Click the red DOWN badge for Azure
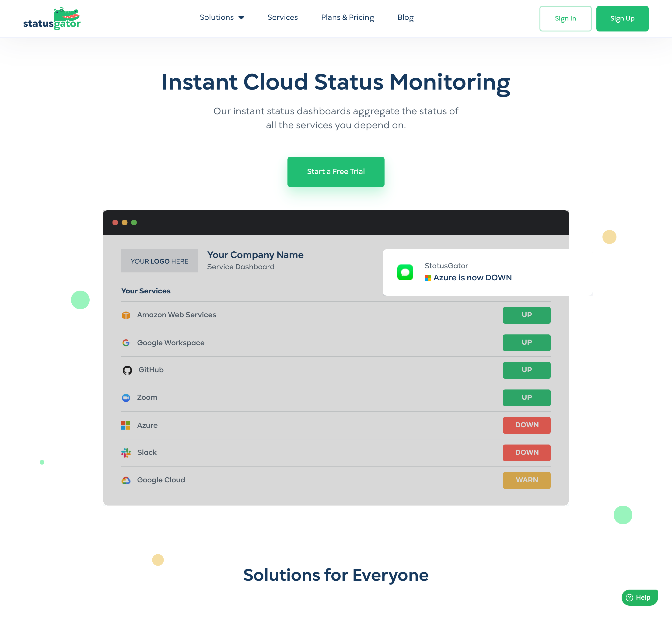672x622 pixels. [x=527, y=425]
